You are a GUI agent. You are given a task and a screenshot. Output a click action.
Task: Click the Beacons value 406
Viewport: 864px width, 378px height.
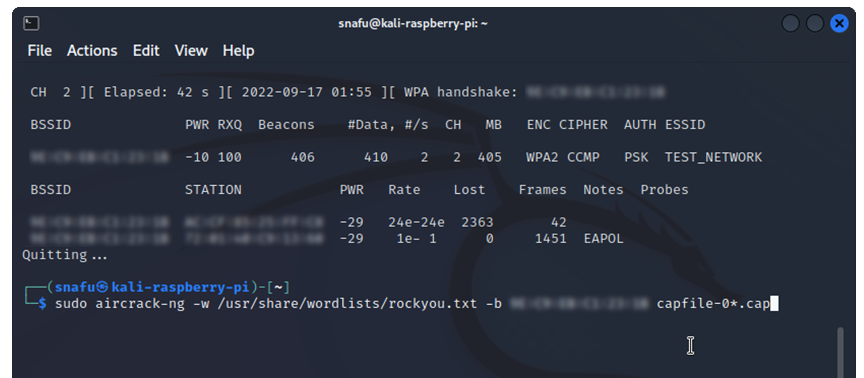[303, 158]
